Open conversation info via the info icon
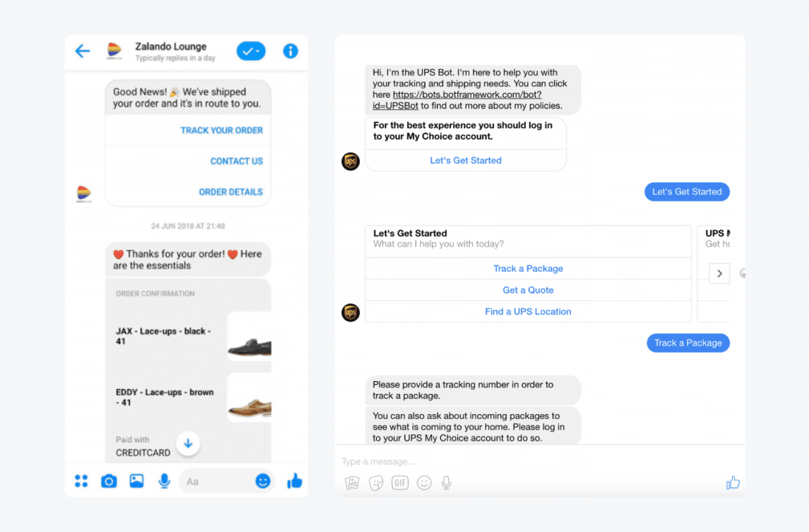Image resolution: width=809 pixels, height=532 pixels. point(290,51)
